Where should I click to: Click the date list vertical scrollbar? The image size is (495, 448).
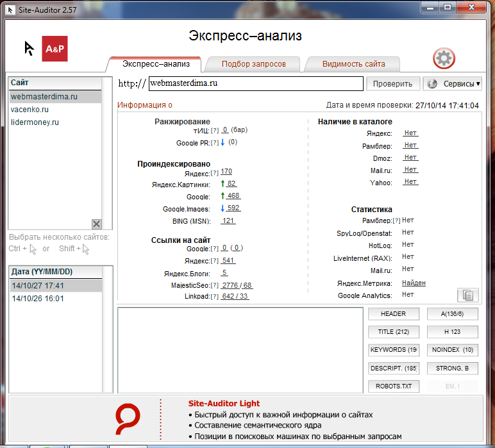(107, 329)
